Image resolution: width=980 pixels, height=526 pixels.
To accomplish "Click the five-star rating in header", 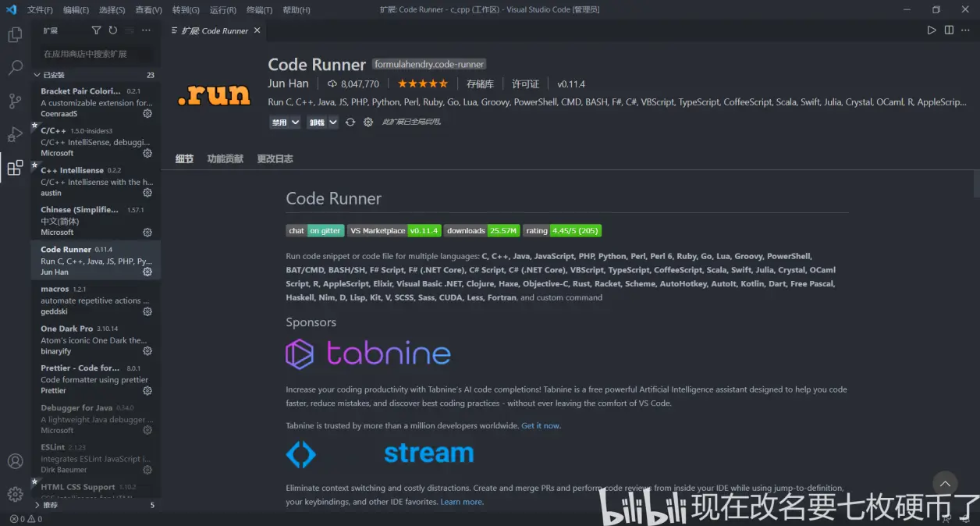I will point(423,84).
